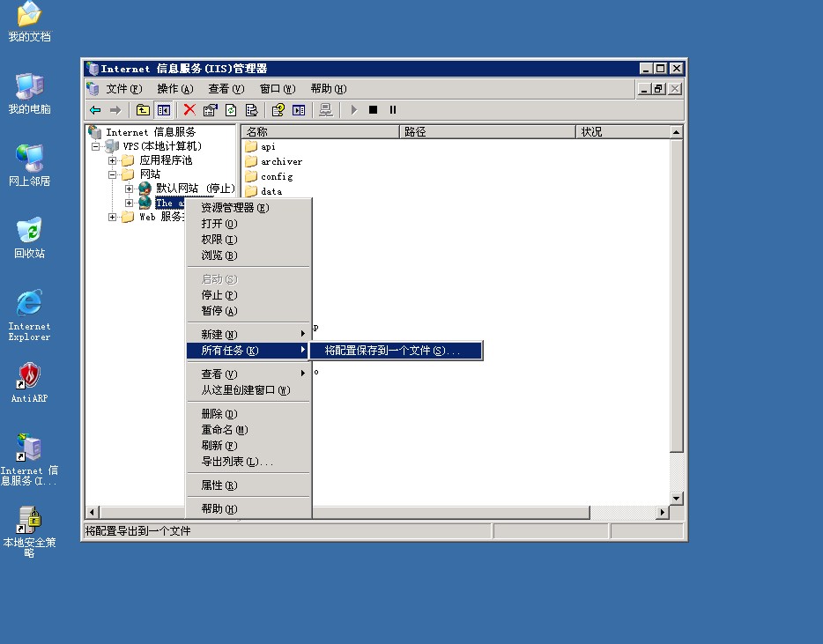Click the Refresh toolbar icon
The image size is (823, 644).
point(231,110)
